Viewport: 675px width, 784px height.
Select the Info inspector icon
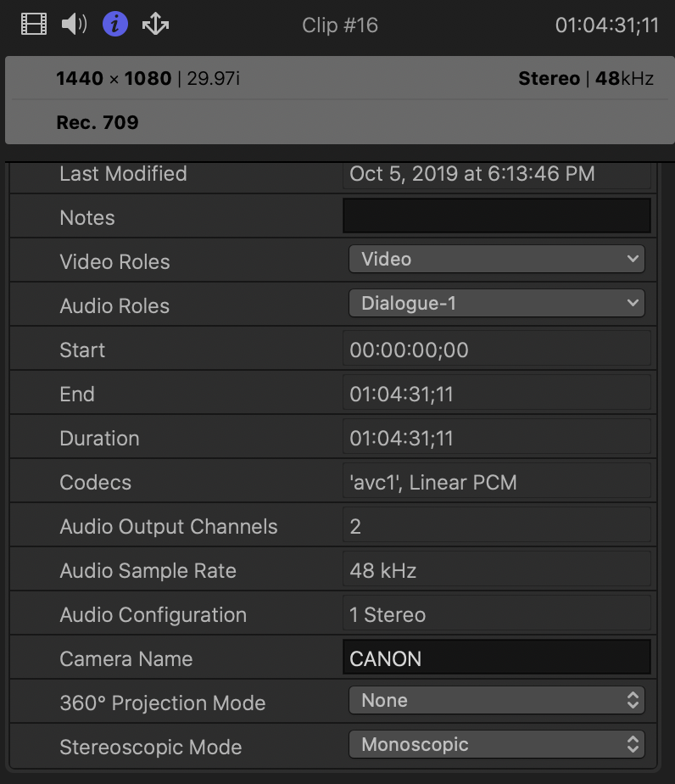coord(114,25)
